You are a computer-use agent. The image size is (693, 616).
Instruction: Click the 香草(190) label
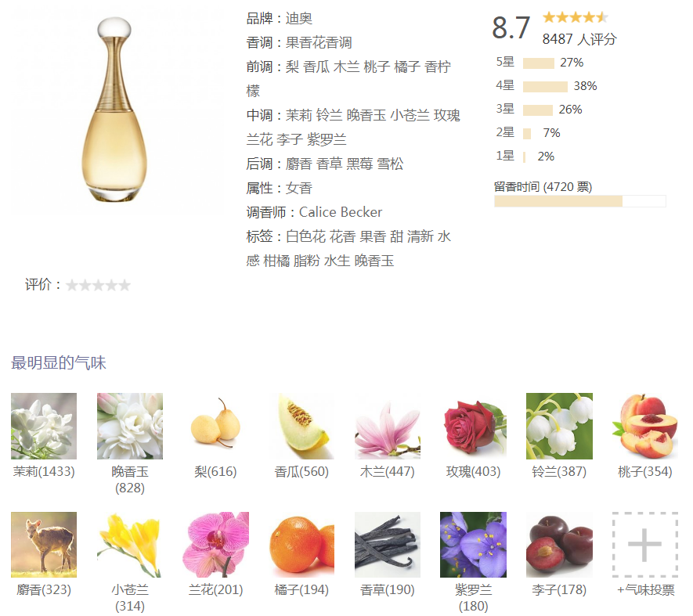click(388, 590)
